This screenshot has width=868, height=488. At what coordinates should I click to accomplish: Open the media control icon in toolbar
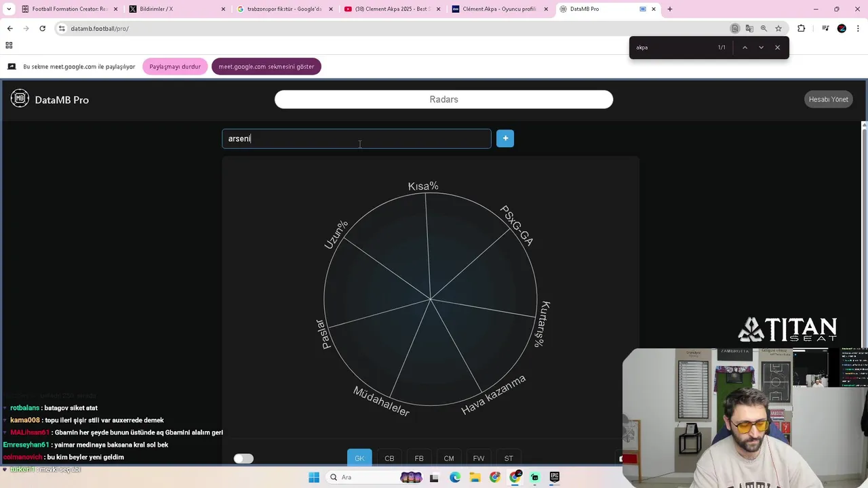[825, 28]
